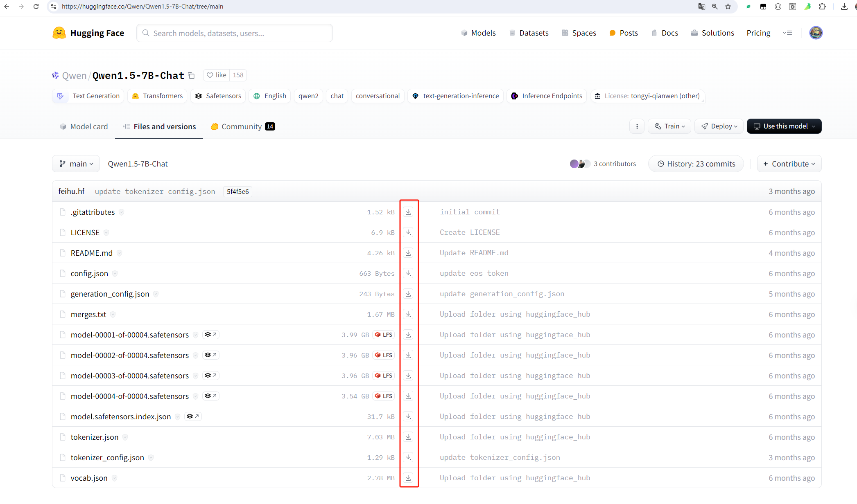Focus the Search models, datasets, users field
Image resolution: width=857 pixels, height=504 pixels.
pyautogui.click(x=235, y=33)
